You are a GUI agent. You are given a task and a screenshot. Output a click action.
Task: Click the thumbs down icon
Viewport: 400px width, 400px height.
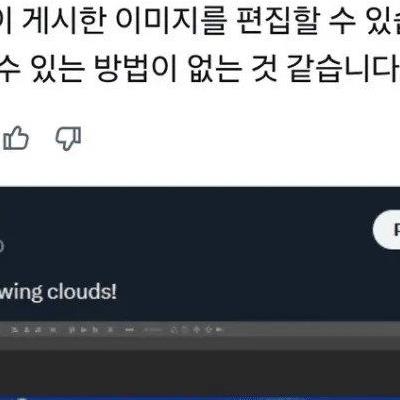coord(68,138)
